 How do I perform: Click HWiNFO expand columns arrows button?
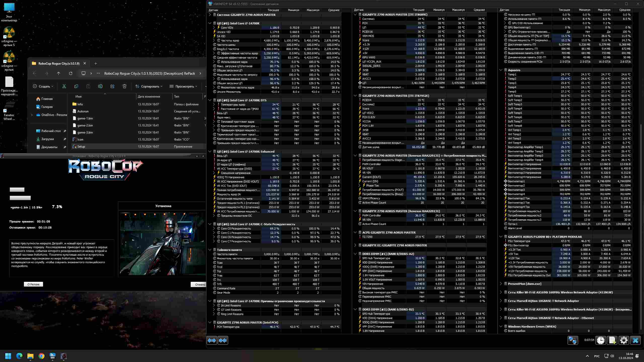[212, 340]
